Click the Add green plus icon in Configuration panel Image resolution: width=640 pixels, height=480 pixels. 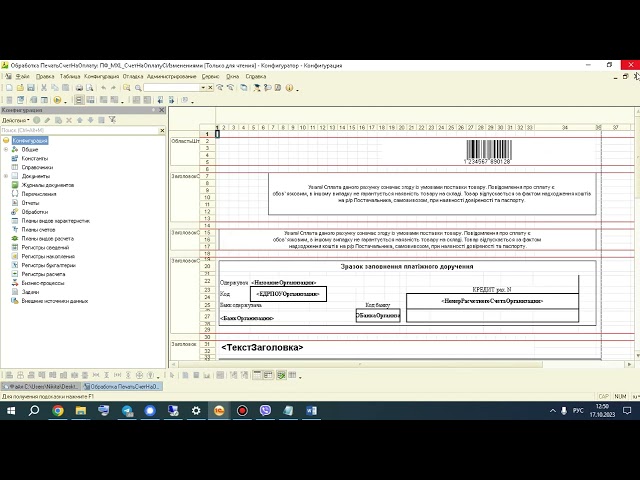(37, 120)
